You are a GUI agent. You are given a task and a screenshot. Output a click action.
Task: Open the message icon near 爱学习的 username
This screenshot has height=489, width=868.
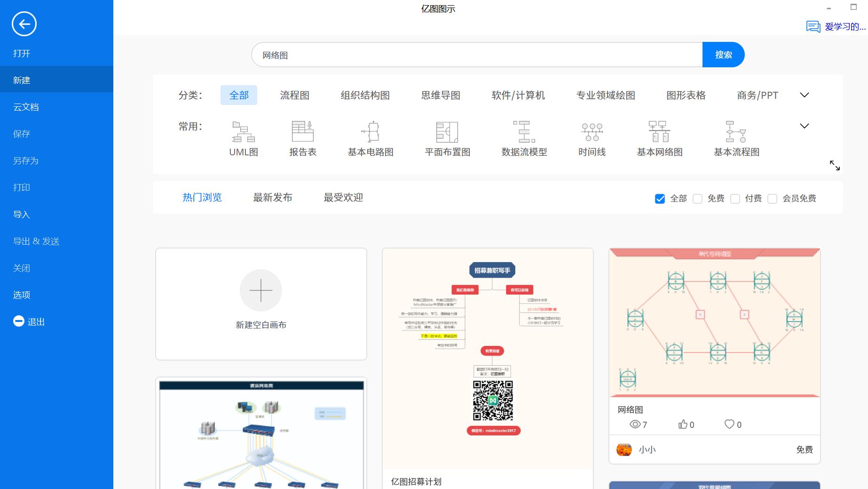(x=812, y=26)
